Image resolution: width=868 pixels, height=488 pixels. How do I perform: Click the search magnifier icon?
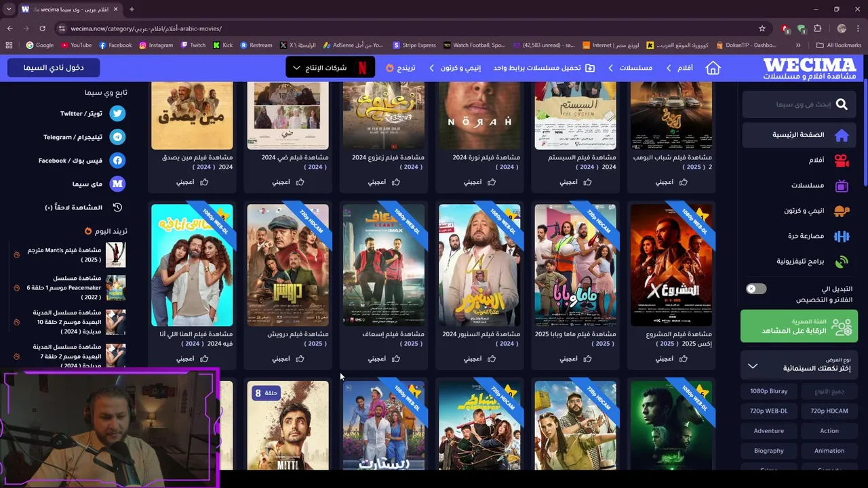pyautogui.click(x=842, y=104)
